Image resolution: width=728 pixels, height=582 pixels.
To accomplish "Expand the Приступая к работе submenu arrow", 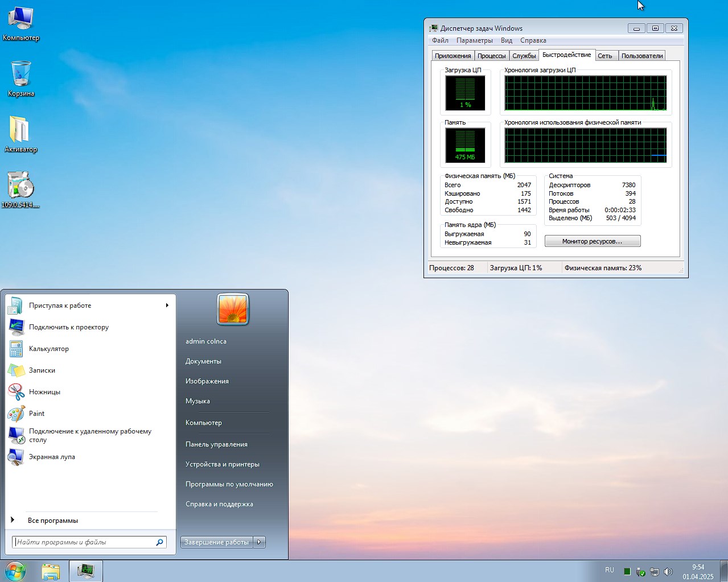I will [x=167, y=306].
